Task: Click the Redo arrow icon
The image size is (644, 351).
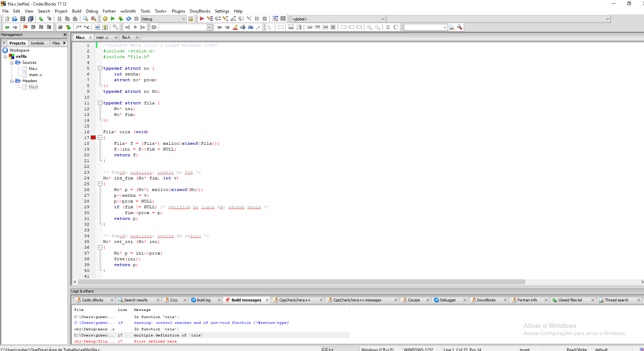Action: click(x=49, y=19)
